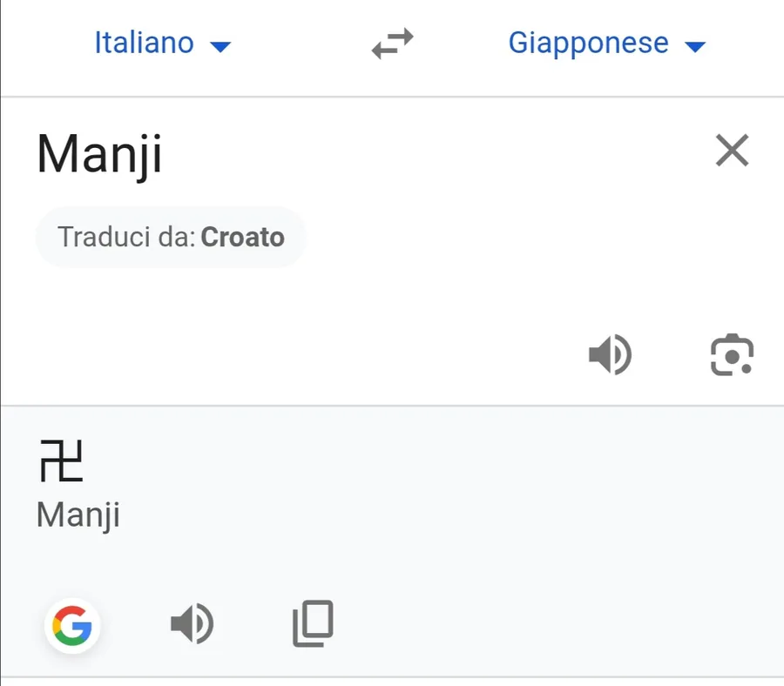Swap the source and target languages
The height and width of the screenshot is (686, 784).
[392, 44]
